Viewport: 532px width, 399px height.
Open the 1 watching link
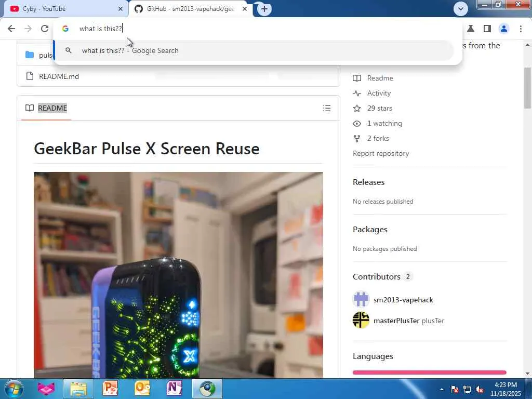pyautogui.click(x=384, y=123)
